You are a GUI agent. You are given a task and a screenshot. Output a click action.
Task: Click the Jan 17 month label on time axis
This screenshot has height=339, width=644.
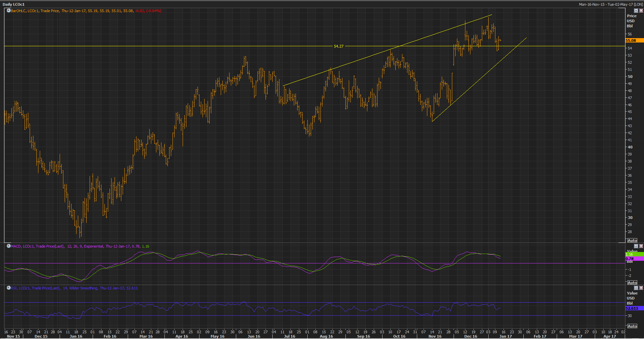505,336
